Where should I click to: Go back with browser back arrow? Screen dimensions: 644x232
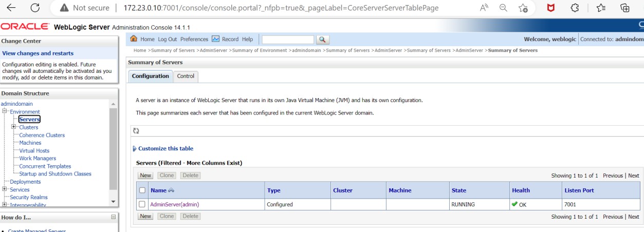pos(11,8)
